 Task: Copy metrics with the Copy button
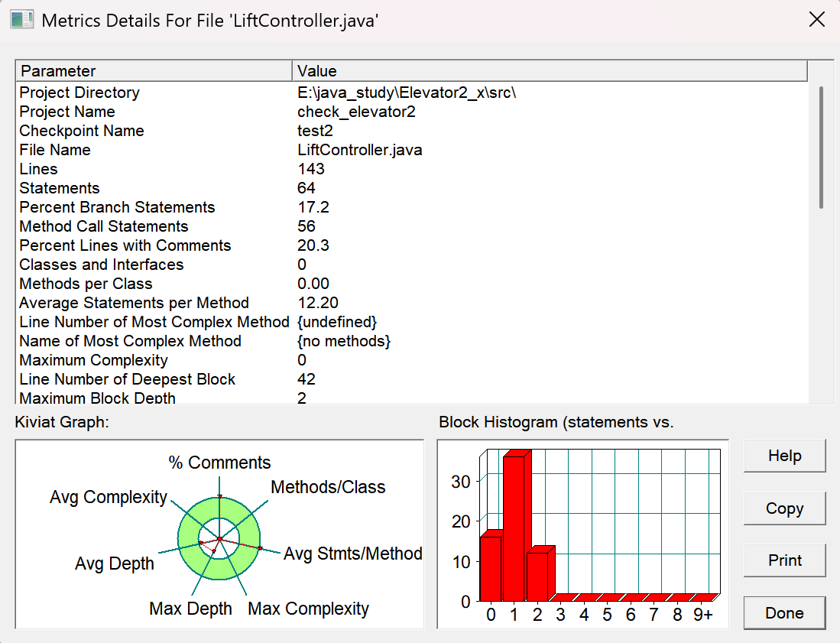click(784, 508)
